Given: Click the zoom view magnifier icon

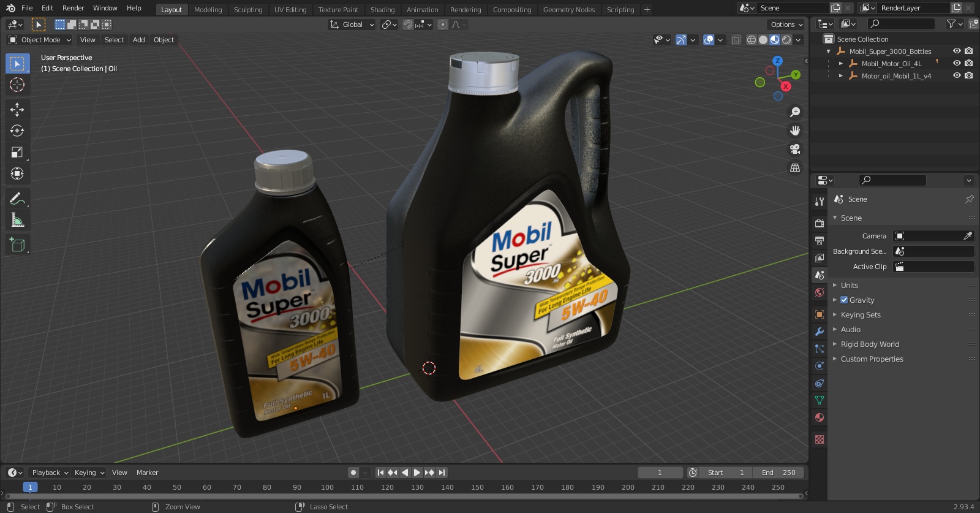Looking at the screenshot, I should click(x=795, y=112).
